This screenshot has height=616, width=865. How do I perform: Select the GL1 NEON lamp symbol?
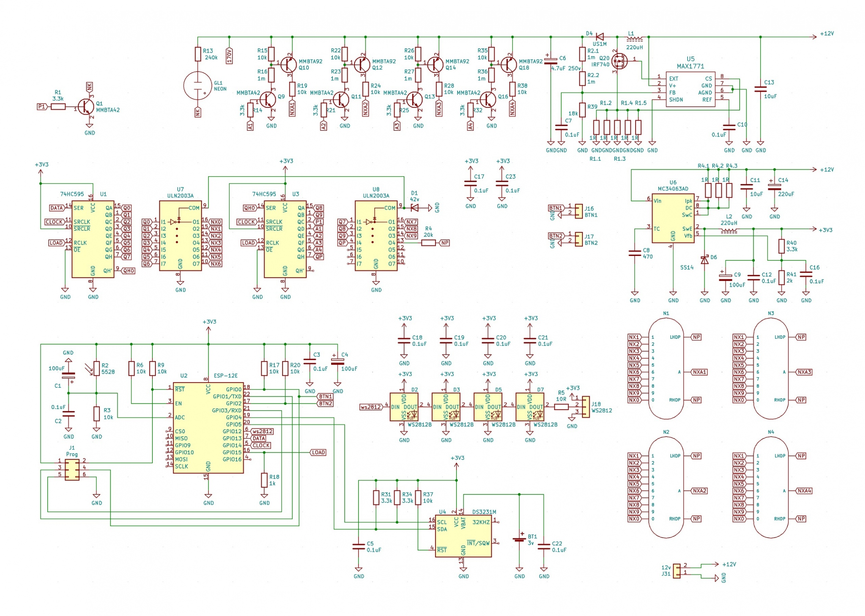click(x=197, y=85)
